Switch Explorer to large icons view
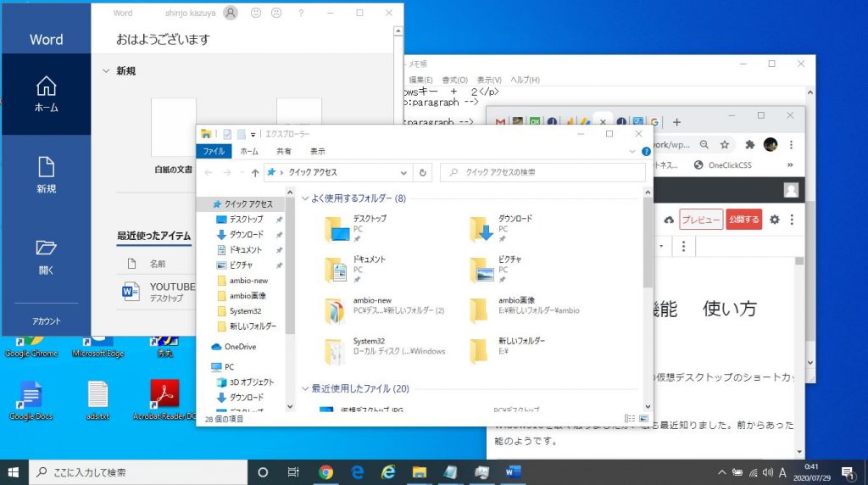This screenshot has height=485, width=868. [x=644, y=419]
